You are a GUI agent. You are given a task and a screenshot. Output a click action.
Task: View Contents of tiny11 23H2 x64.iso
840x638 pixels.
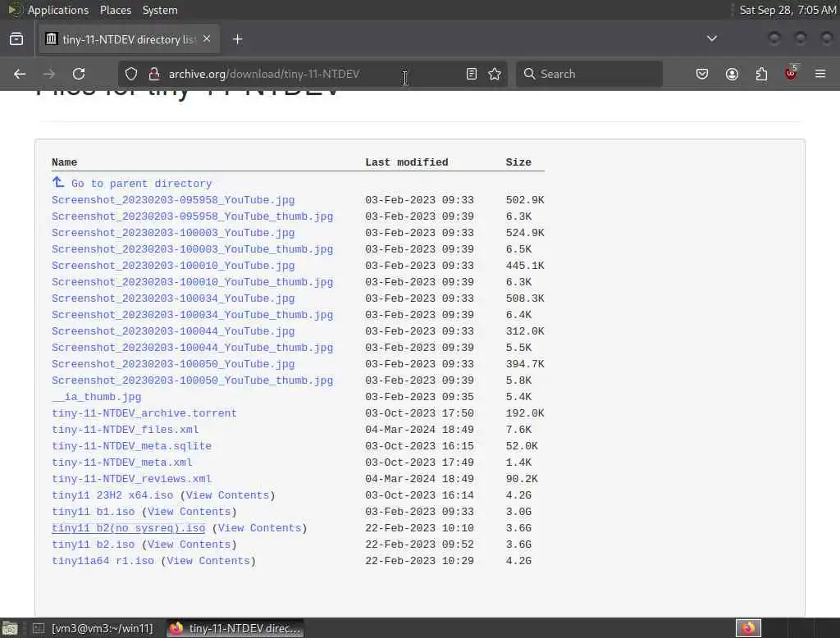227,495
